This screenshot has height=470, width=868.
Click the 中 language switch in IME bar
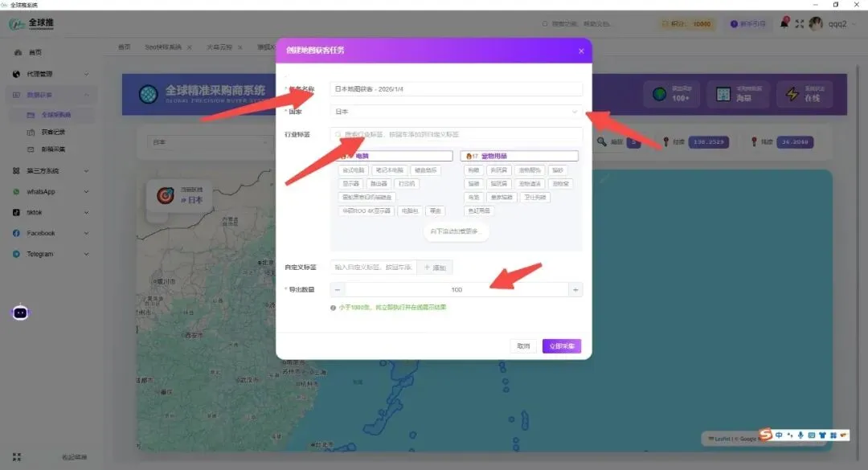click(x=779, y=435)
